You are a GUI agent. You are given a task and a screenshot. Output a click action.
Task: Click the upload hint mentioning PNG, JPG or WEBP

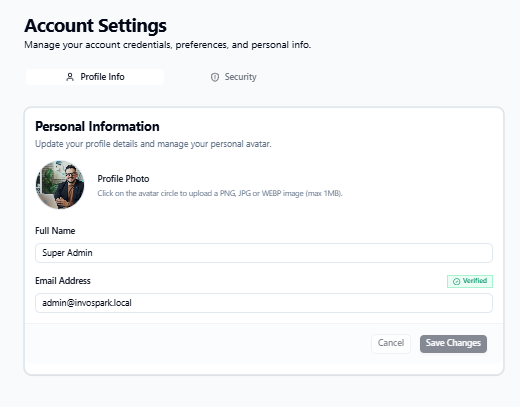[220, 193]
